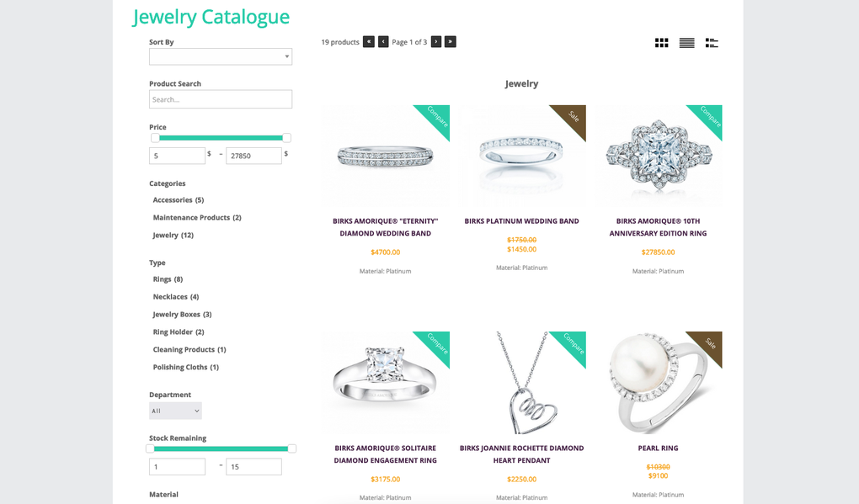Click the Product Search input field
859x504 pixels.
[220, 98]
